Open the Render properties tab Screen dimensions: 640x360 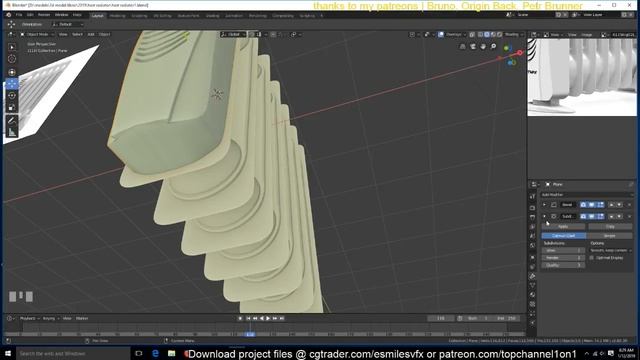pyautogui.click(x=532, y=208)
